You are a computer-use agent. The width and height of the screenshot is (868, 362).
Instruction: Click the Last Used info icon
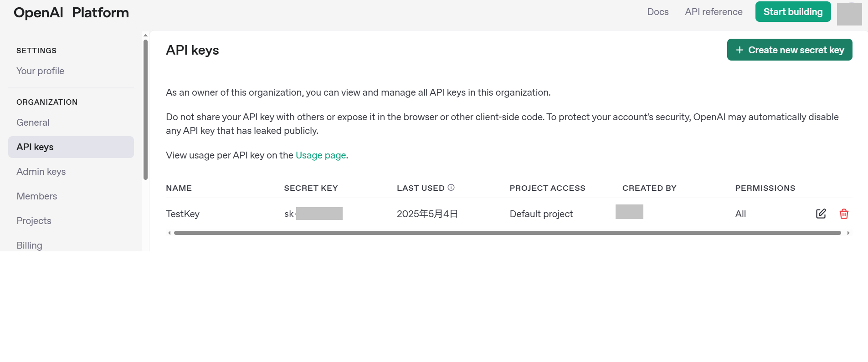pyautogui.click(x=451, y=188)
